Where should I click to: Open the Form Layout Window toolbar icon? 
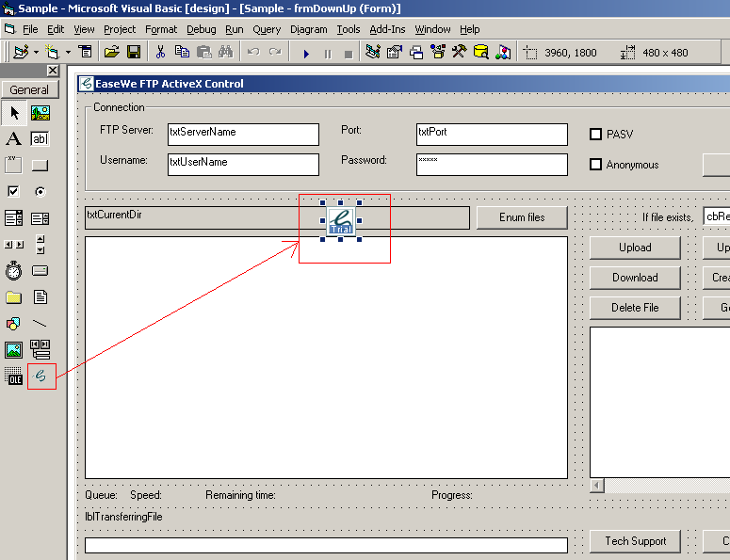point(416,52)
